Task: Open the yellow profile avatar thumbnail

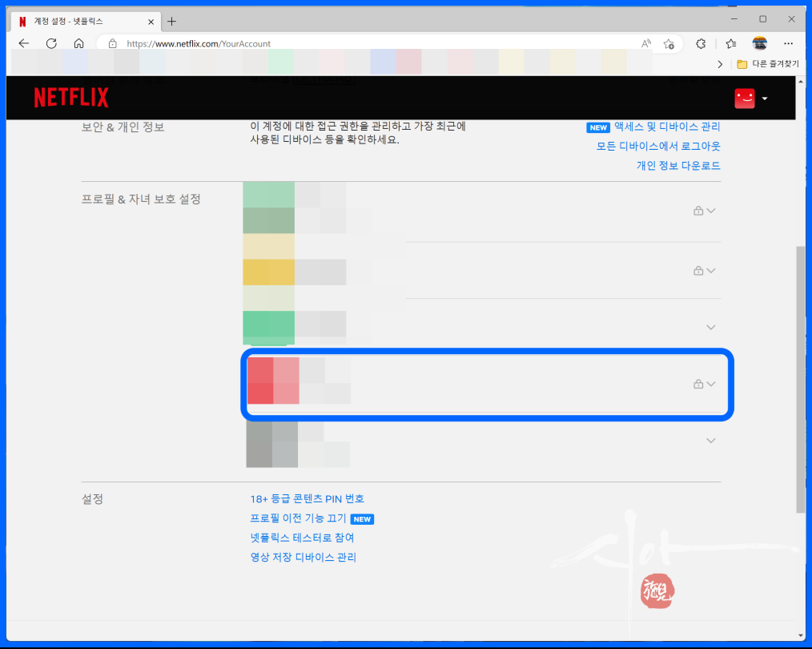Action: [x=269, y=272]
